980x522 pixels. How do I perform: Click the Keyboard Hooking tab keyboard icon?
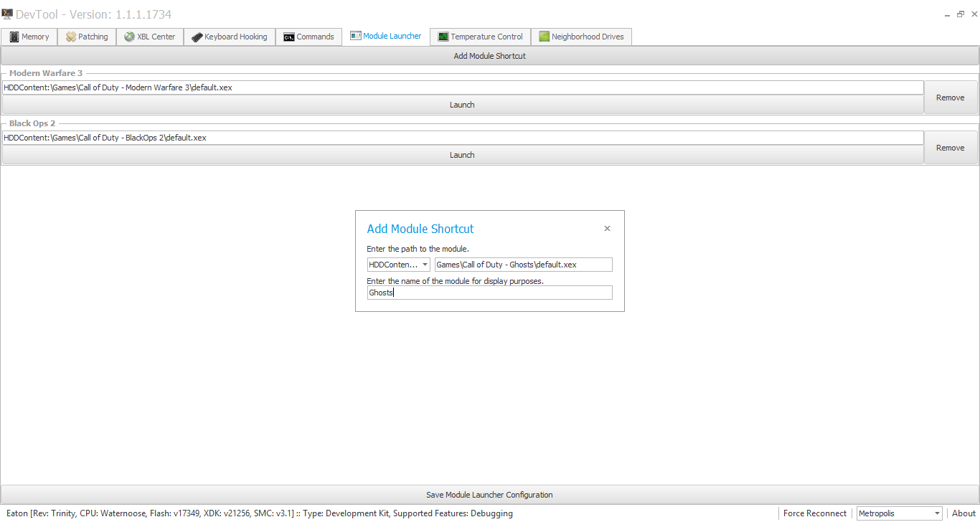[x=197, y=37]
